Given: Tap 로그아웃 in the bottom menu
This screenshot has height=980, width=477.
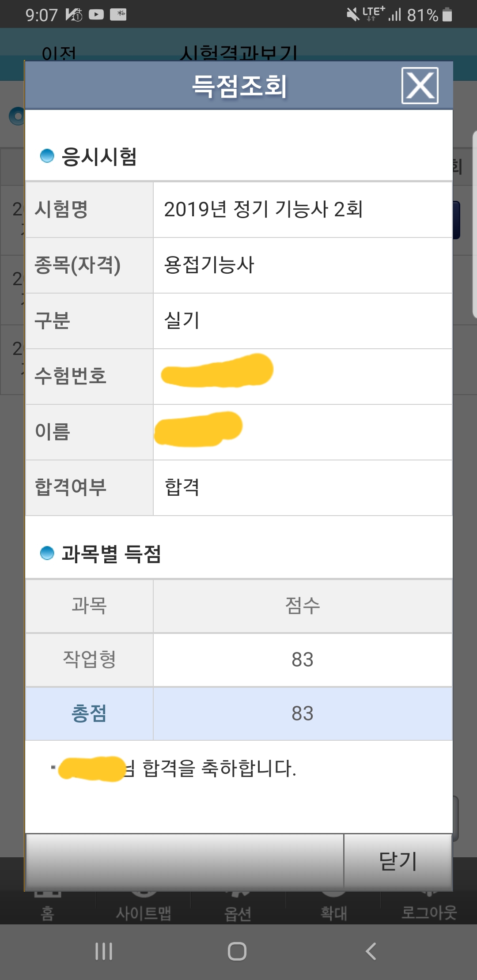Looking at the screenshot, I should pyautogui.click(x=429, y=912).
